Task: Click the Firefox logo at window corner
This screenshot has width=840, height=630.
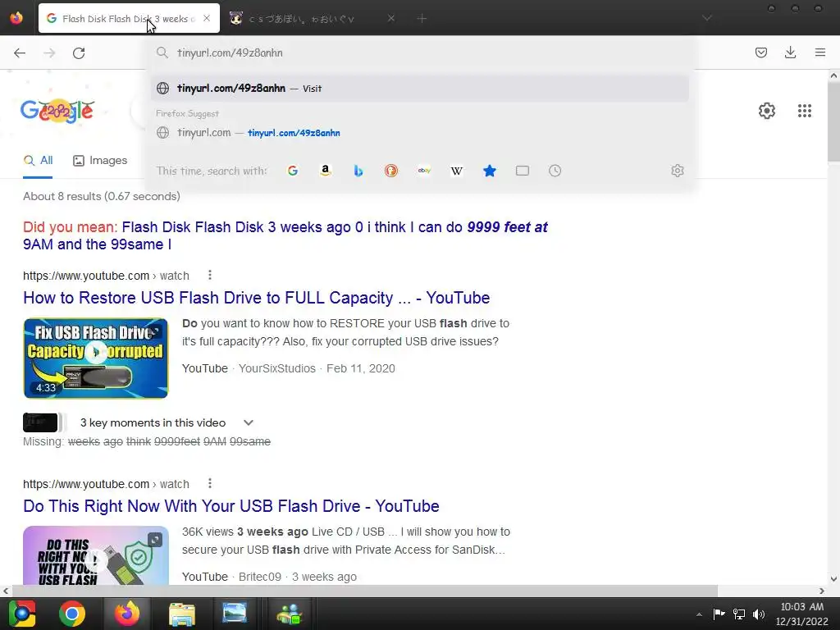Action: point(16,18)
